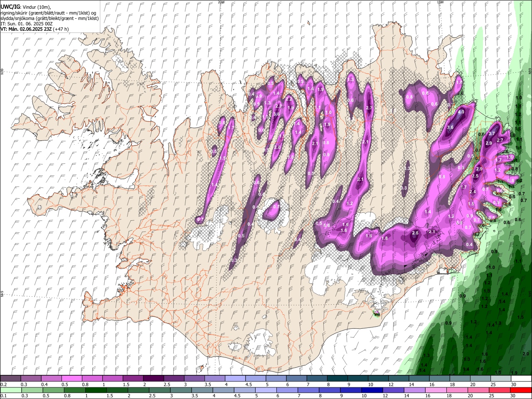
Task: Click the 'rigning/skúrir' caption line
Action: [49, 13]
